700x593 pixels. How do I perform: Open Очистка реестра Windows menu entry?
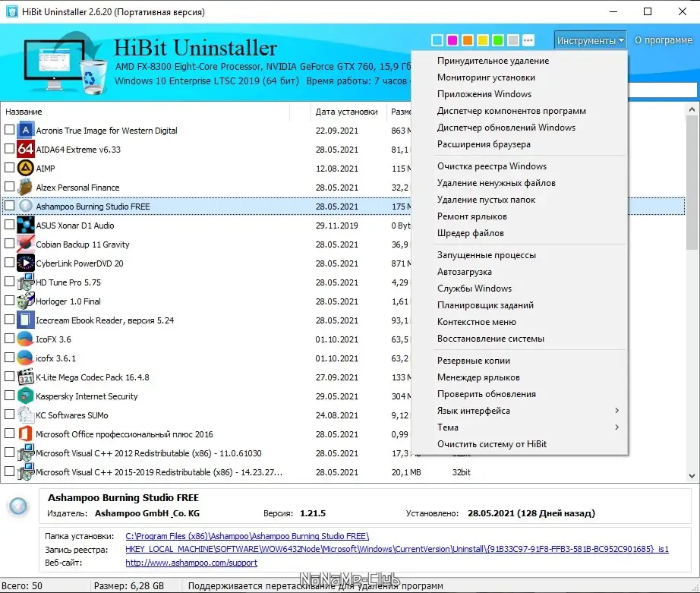tap(491, 166)
